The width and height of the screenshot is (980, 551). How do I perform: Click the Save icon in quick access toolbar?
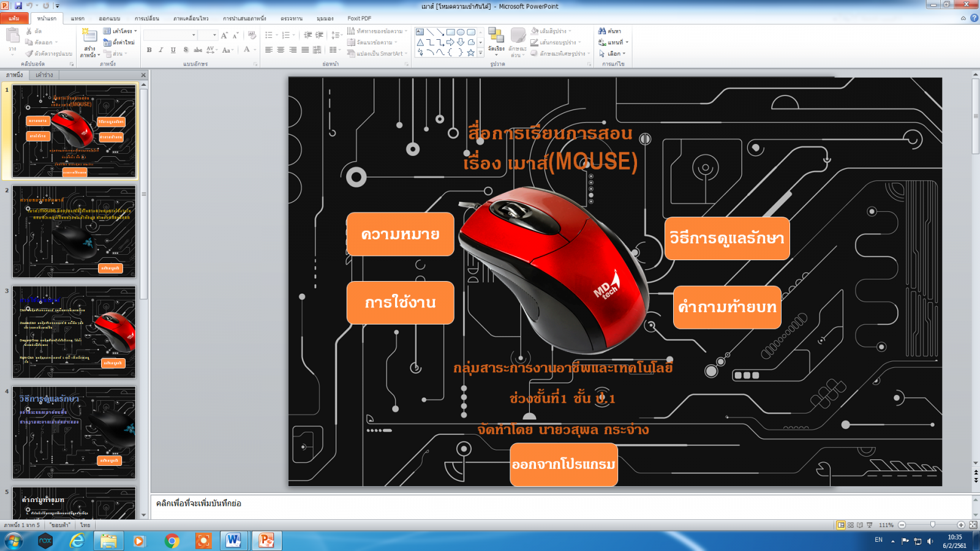point(18,6)
